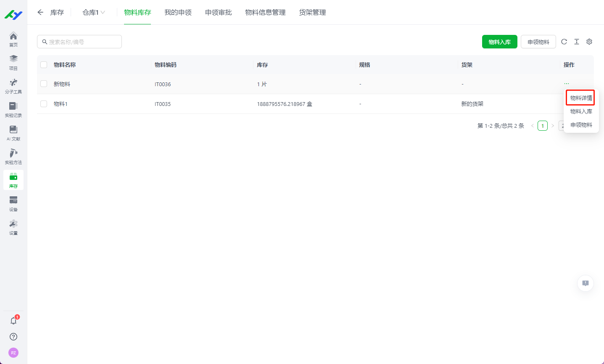604x364 pixels.
Task: Switch to the 我的申领 tab
Action: [178, 13]
